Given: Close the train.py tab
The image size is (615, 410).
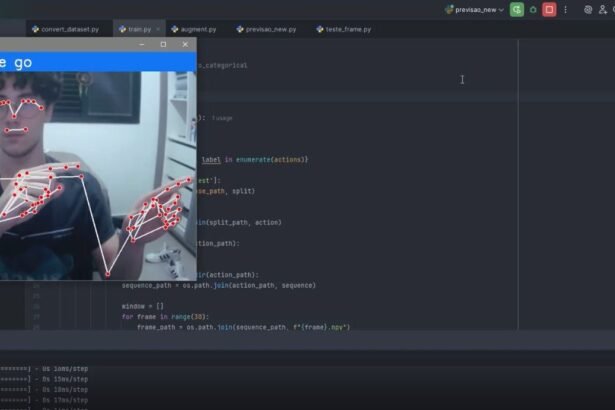Looking at the screenshot, I should [x=160, y=29].
